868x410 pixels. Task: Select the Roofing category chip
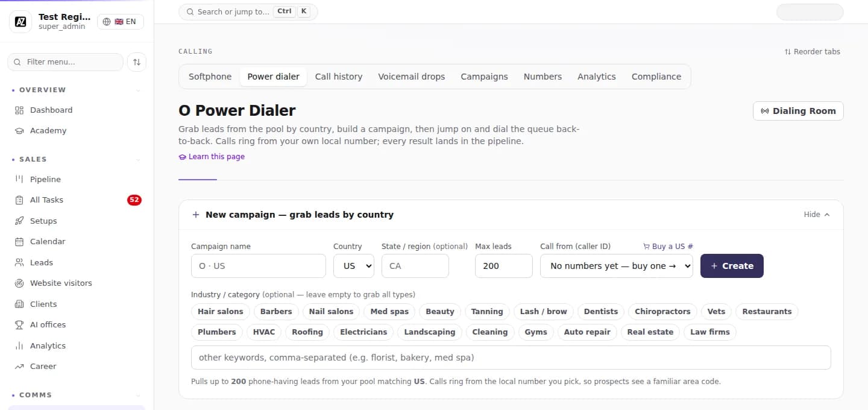[307, 332]
